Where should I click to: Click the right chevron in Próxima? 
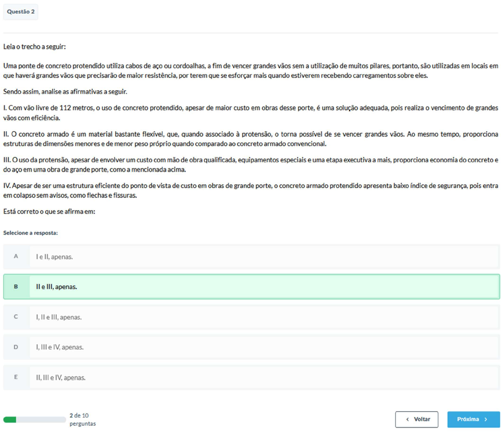(x=486, y=419)
